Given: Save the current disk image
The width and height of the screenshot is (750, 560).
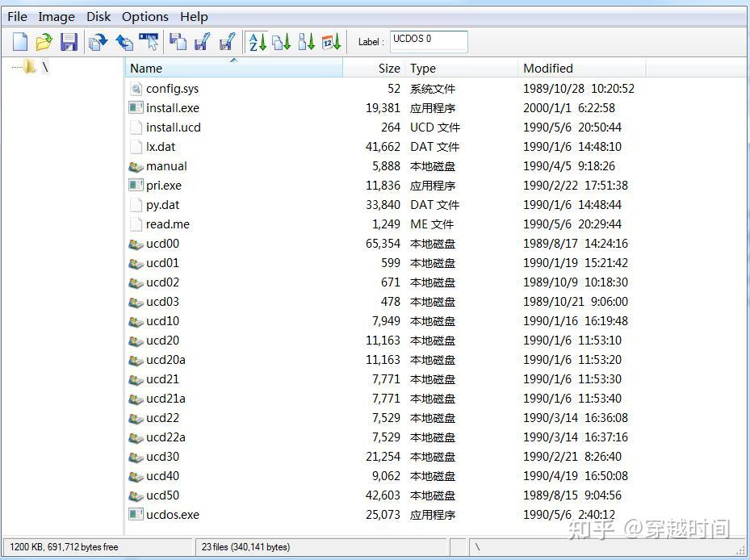Looking at the screenshot, I should point(69,41).
